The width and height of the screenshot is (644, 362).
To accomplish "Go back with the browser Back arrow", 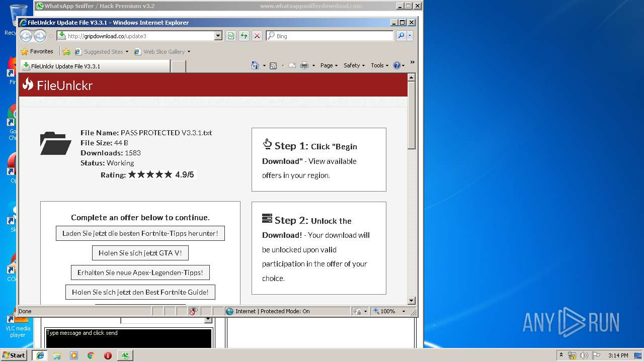I will (26, 36).
